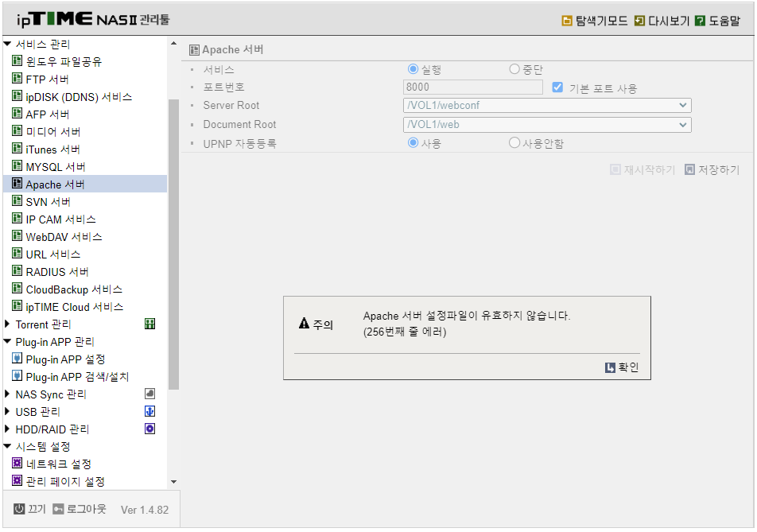Confirm the warning dialog with 확인
Screen dimensions: 757x532
pos(622,367)
